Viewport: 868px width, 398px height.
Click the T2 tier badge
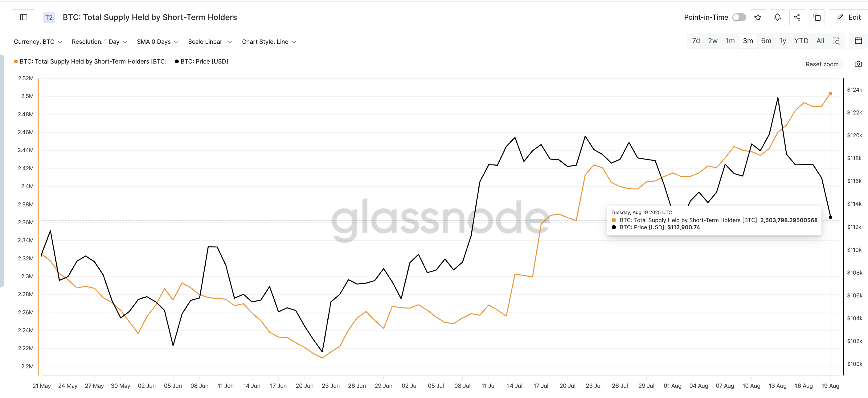click(x=49, y=18)
